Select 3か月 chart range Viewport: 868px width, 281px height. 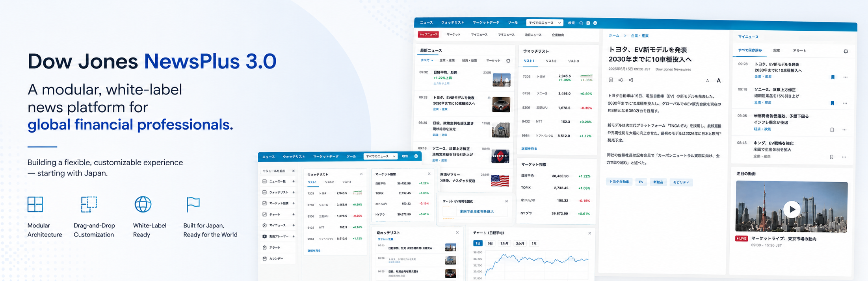coord(520,243)
